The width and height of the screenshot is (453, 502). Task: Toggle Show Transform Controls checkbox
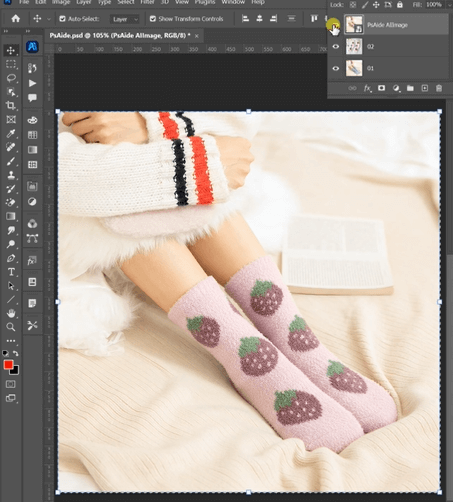pos(153,19)
